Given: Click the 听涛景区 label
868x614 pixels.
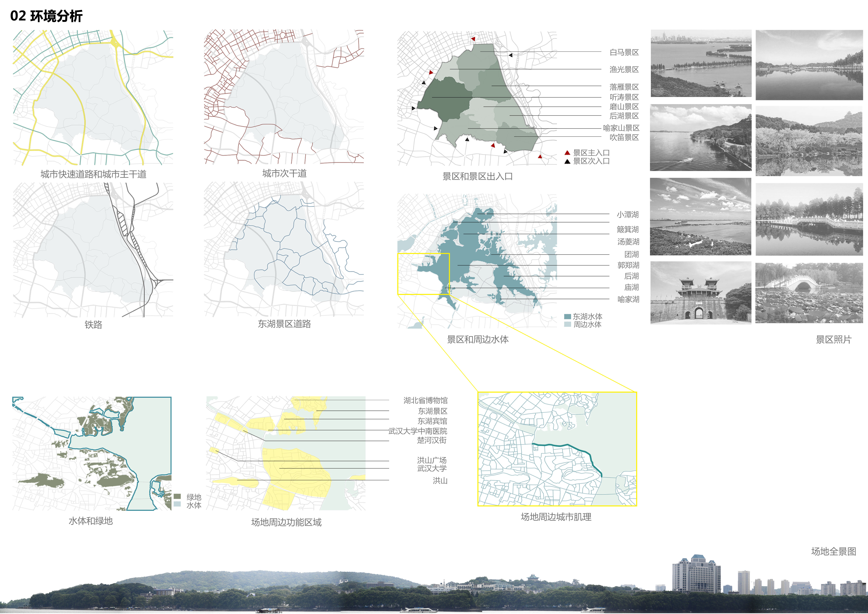Looking at the screenshot, I should pyautogui.click(x=624, y=97).
